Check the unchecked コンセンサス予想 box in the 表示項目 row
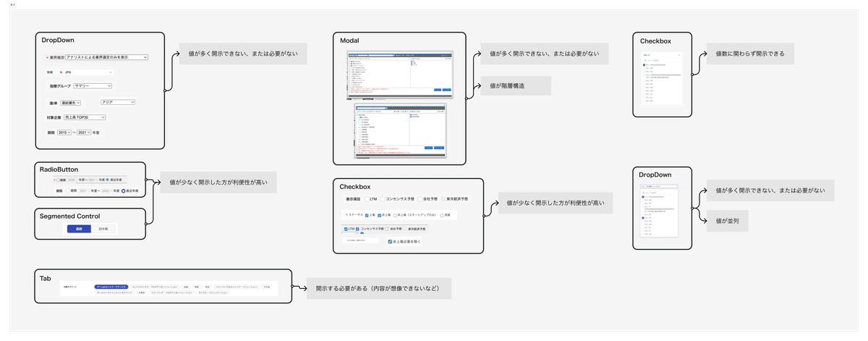The height and width of the screenshot is (341, 868). (382, 198)
